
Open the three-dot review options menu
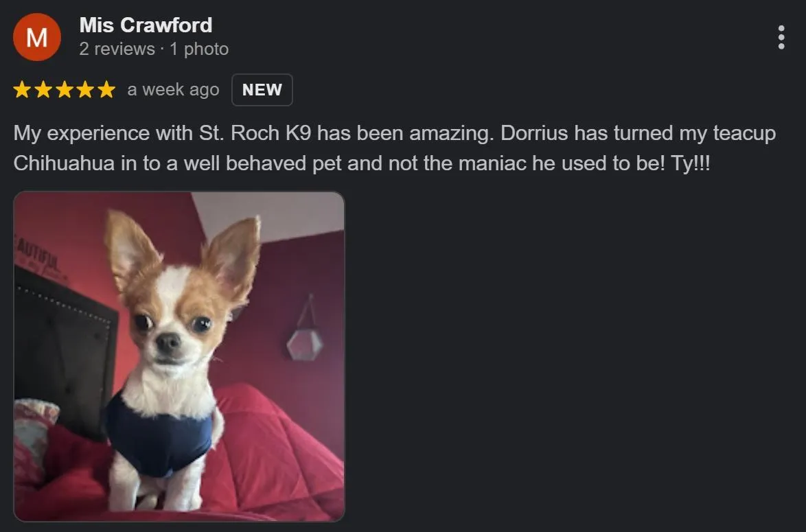click(x=781, y=38)
